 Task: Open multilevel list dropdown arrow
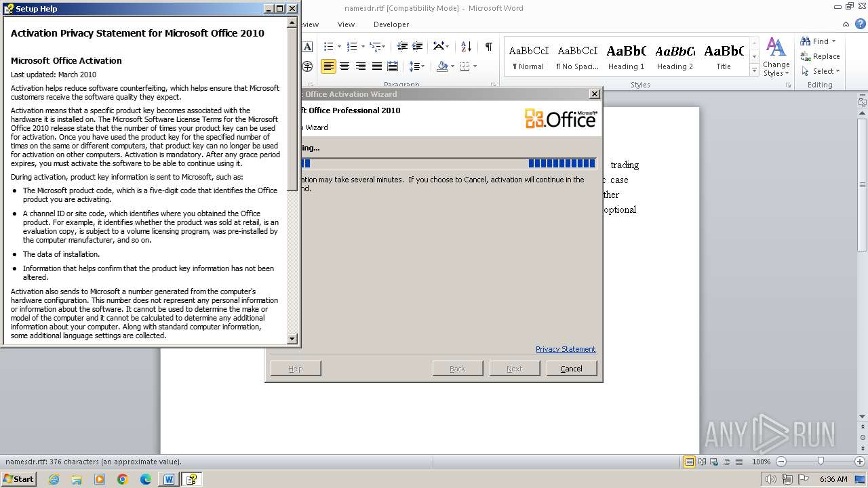[x=384, y=46]
